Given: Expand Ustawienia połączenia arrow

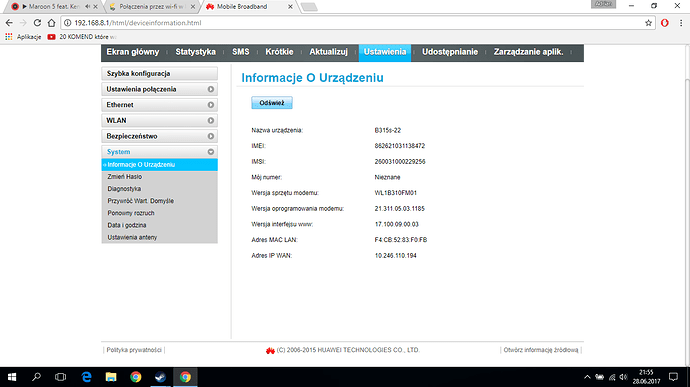Looking at the screenshot, I should click(x=211, y=89).
